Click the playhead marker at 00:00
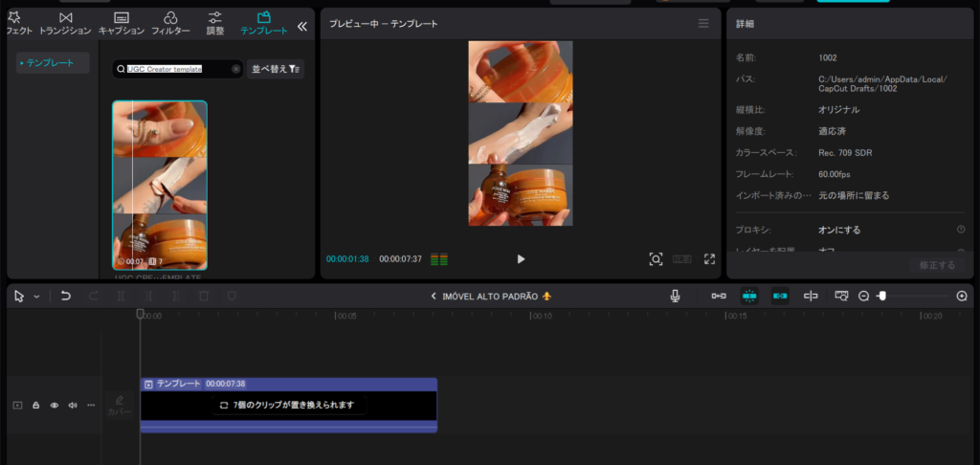Viewport: 980px width, 465px height. [x=140, y=314]
